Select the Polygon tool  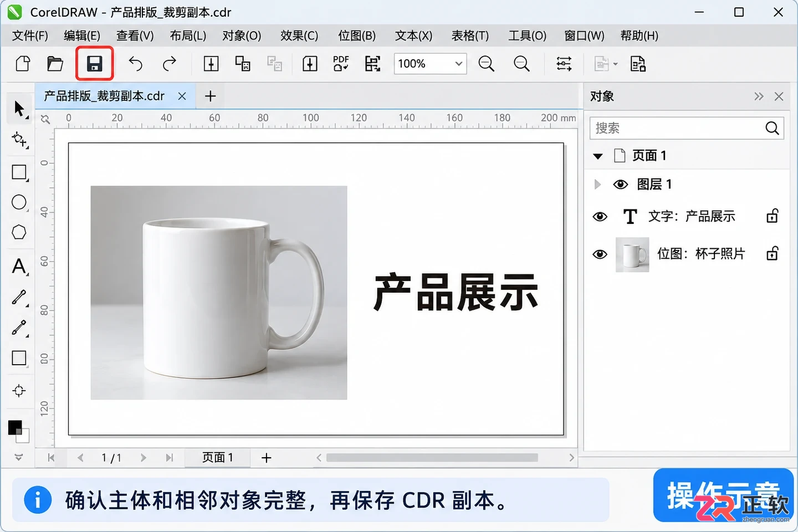click(19, 232)
